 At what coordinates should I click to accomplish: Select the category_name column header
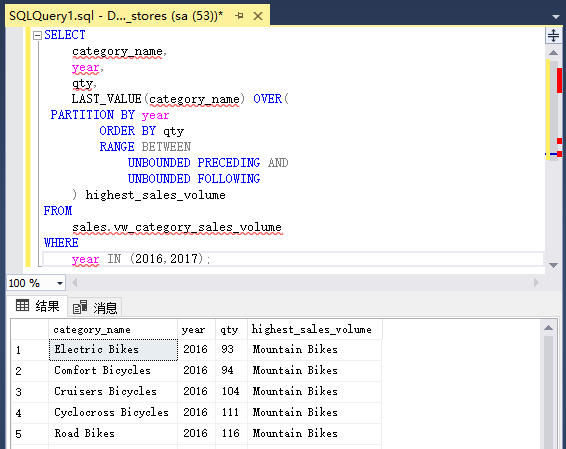tap(113, 330)
